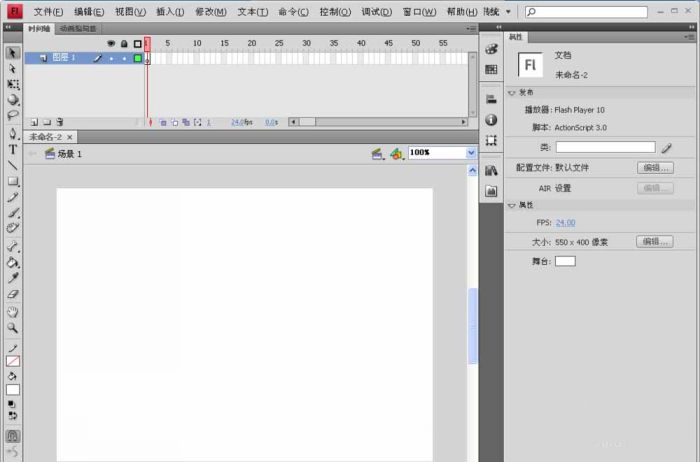This screenshot has width=700, height=462.
Task: Switch to the 动画编辑器 tab
Action: 77,29
